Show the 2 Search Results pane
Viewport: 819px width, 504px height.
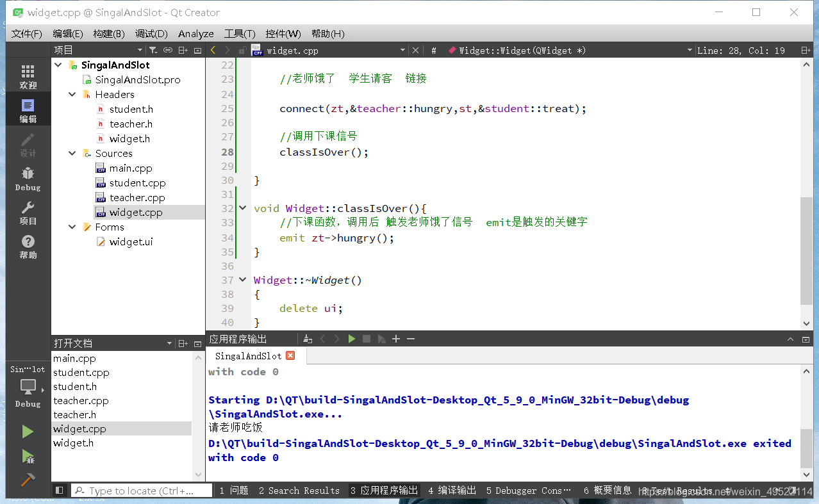pyautogui.click(x=299, y=491)
